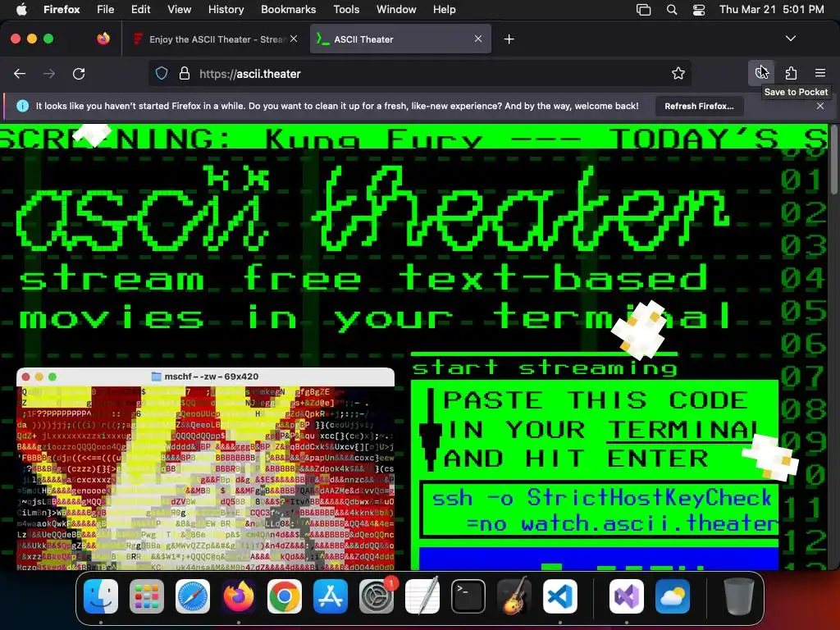Open Firefox application hamburger menu
Viewport: 840px width, 630px height.
coord(820,73)
